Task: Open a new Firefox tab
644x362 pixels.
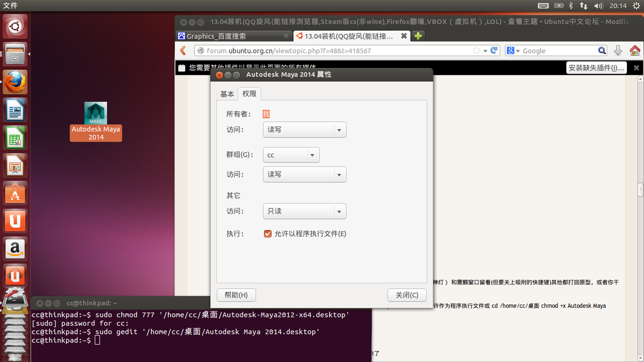Action: tap(418, 36)
